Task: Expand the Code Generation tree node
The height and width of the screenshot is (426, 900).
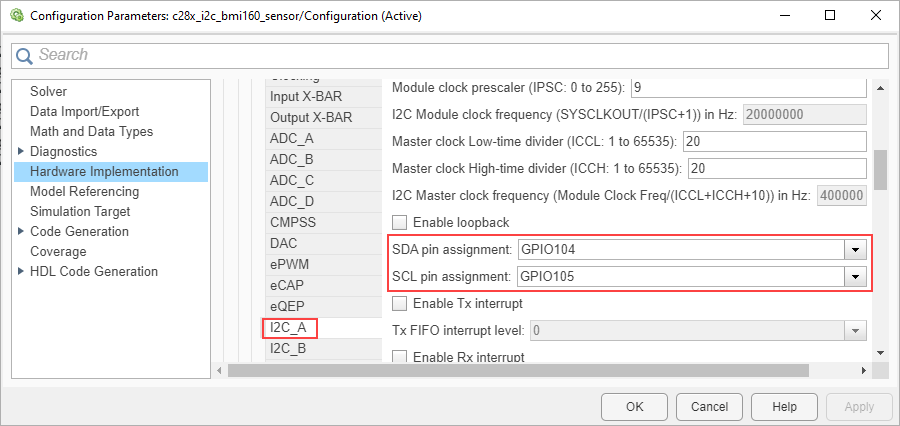Action: (21, 231)
